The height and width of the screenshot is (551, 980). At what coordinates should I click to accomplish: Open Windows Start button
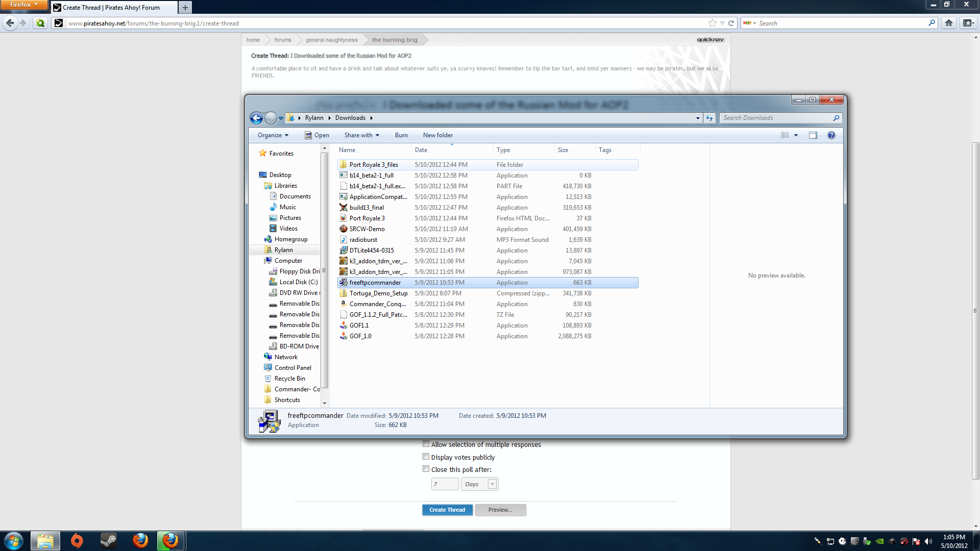click(x=14, y=541)
